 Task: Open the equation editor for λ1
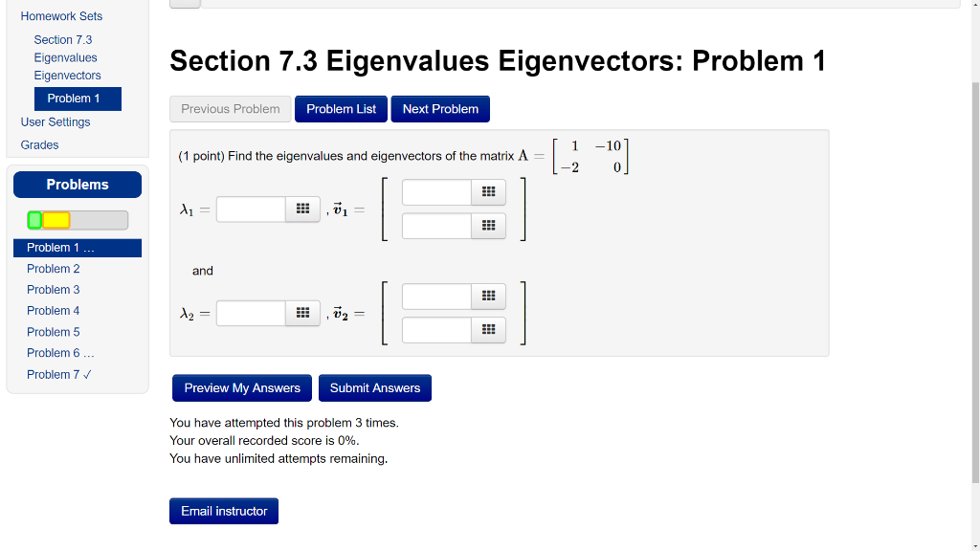coord(302,209)
